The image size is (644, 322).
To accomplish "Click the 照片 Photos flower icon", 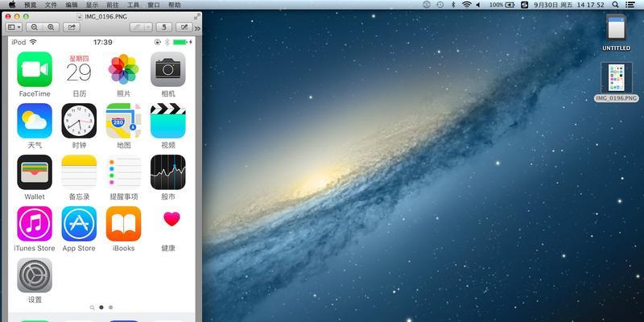I will coord(123,69).
